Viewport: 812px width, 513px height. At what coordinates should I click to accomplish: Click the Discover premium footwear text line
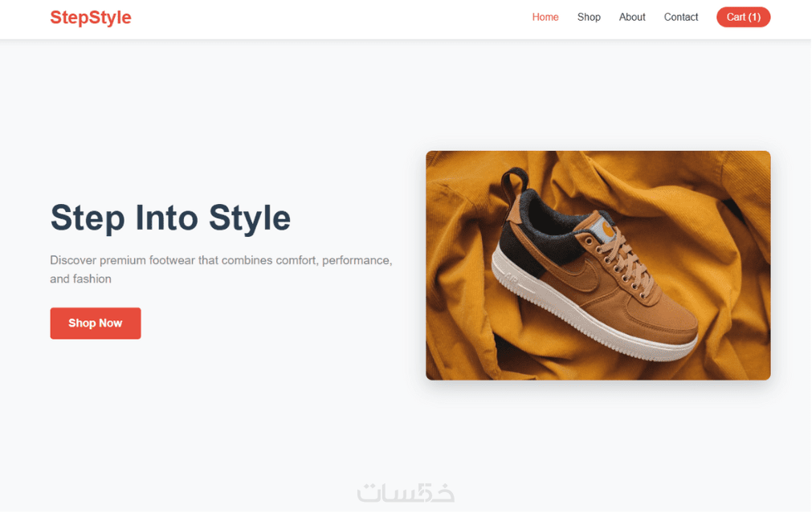pyautogui.click(x=221, y=260)
